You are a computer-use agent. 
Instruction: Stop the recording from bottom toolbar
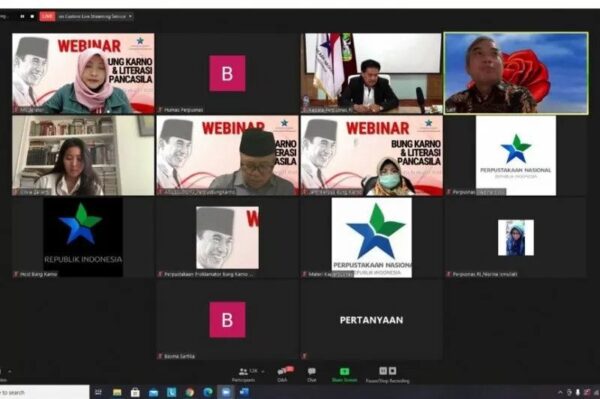392,371
